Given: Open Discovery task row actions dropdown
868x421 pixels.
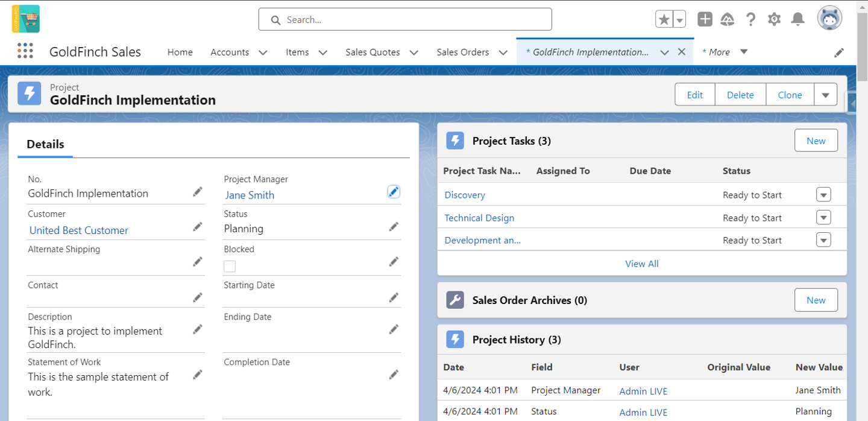Looking at the screenshot, I should point(823,195).
